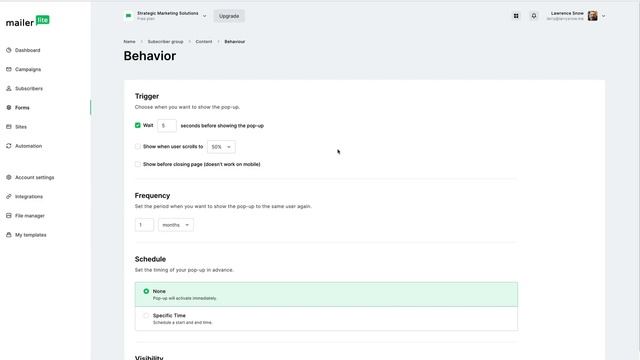640x360 pixels.
Task: Focus the wait seconds input field
Action: click(167, 126)
